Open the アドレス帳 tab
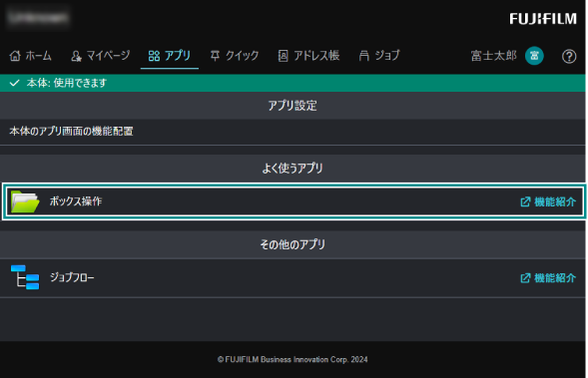The width and height of the screenshot is (588, 378). [309, 56]
